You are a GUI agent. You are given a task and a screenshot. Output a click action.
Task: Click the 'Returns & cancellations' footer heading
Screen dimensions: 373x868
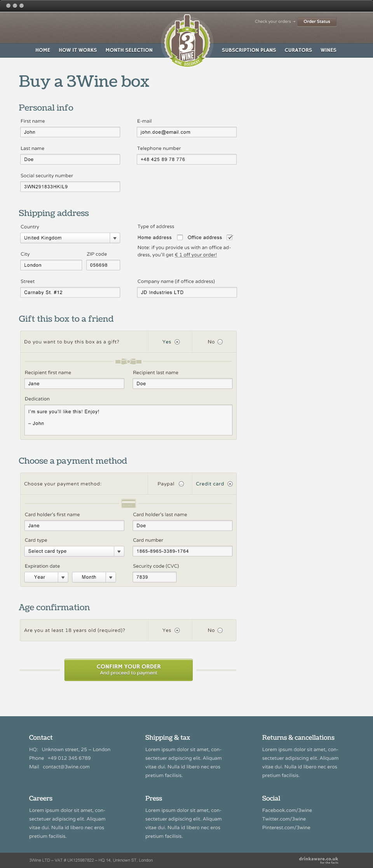coord(298,738)
